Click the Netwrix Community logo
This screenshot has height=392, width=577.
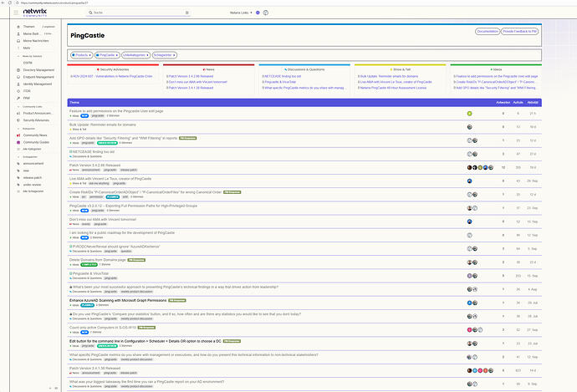click(x=35, y=13)
